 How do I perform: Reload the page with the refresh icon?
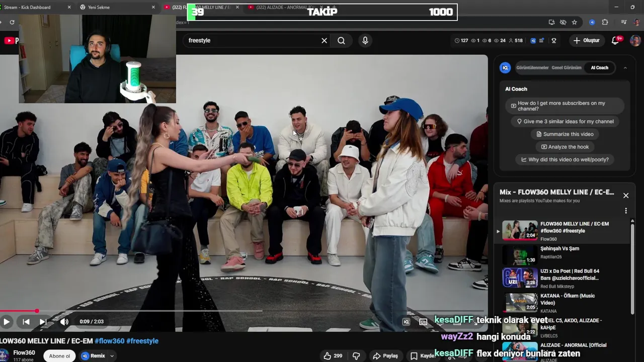pyautogui.click(x=12, y=22)
